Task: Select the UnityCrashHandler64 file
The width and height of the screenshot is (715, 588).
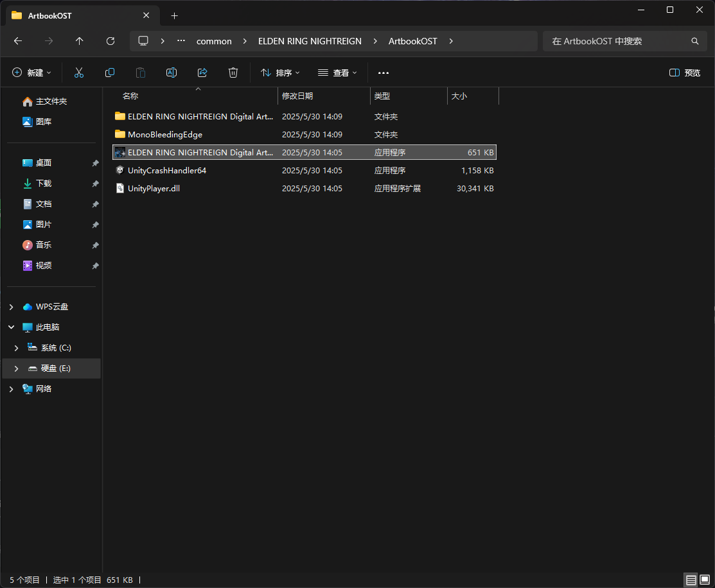Action: [x=304, y=171]
